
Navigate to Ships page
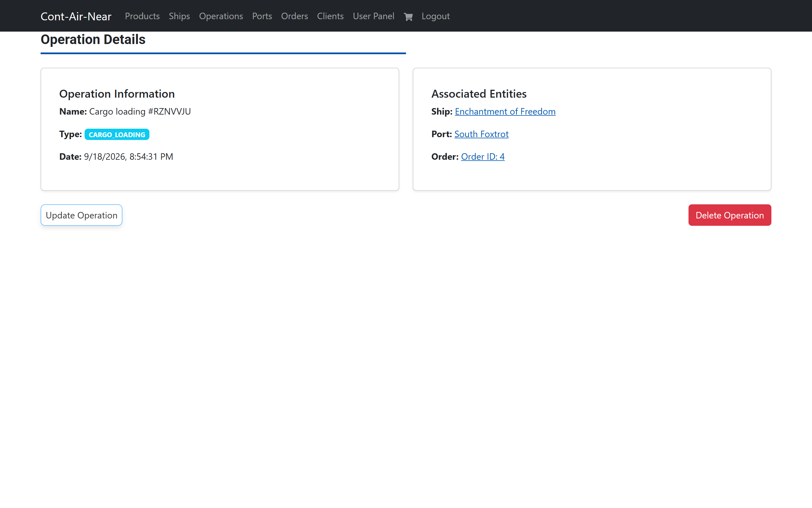(x=179, y=16)
